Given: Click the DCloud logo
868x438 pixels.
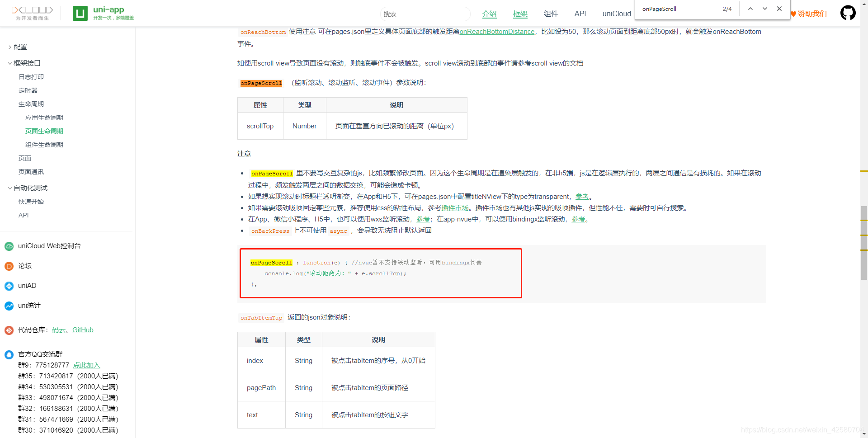Looking at the screenshot, I should pyautogui.click(x=32, y=13).
